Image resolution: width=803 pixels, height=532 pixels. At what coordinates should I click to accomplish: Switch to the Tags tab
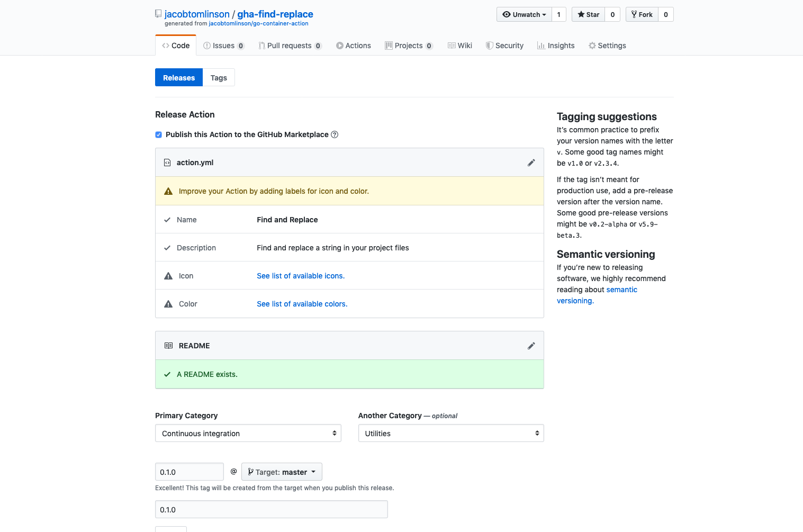point(219,78)
